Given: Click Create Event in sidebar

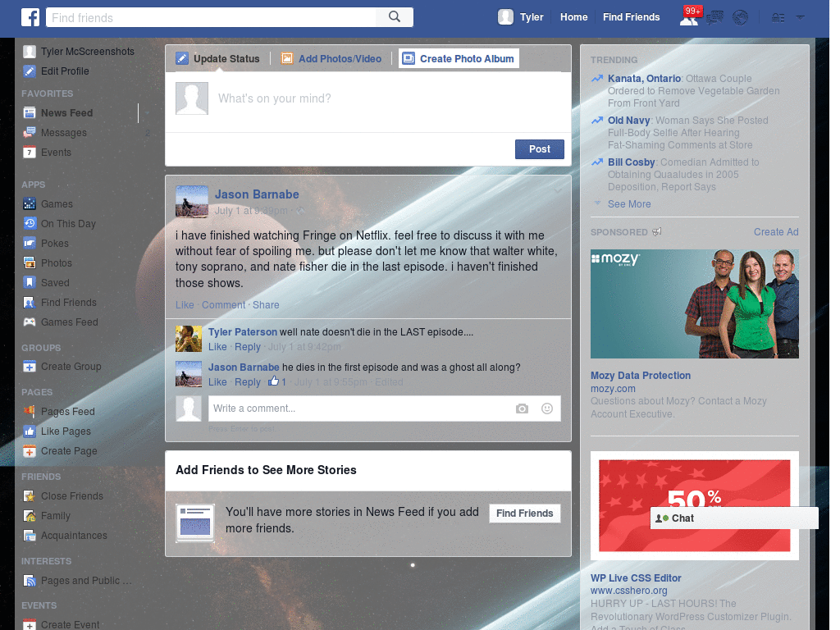Looking at the screenshot, I should point(70,624).
